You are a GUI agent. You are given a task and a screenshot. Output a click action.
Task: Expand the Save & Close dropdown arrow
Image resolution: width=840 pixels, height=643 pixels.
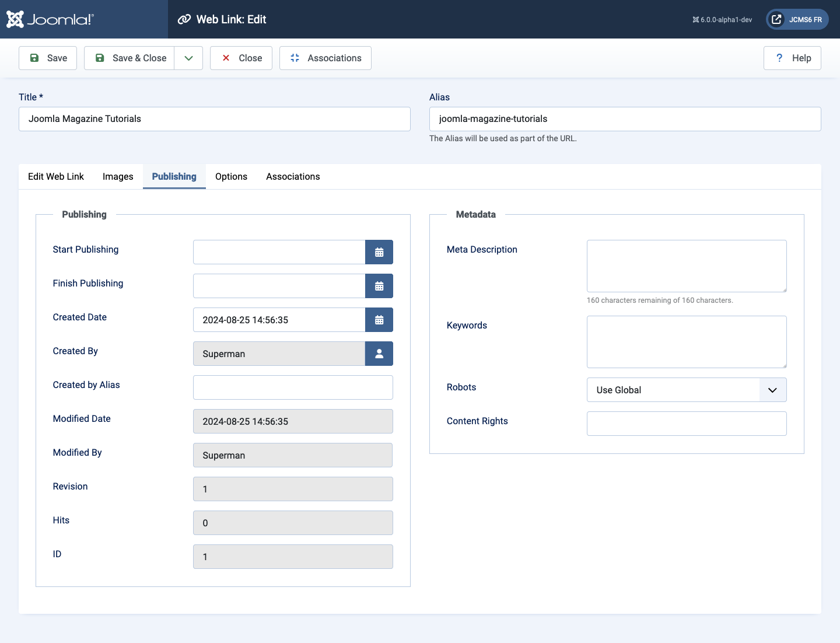point(188,58)
